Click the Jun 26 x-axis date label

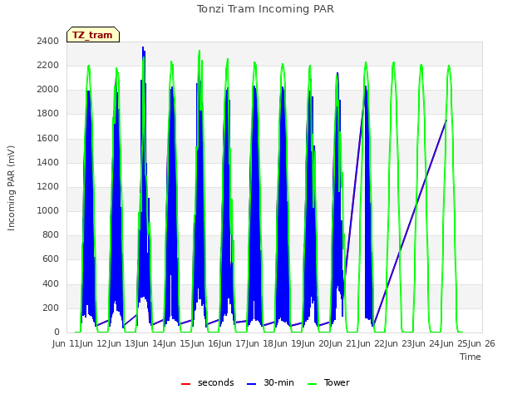point(480,343)
